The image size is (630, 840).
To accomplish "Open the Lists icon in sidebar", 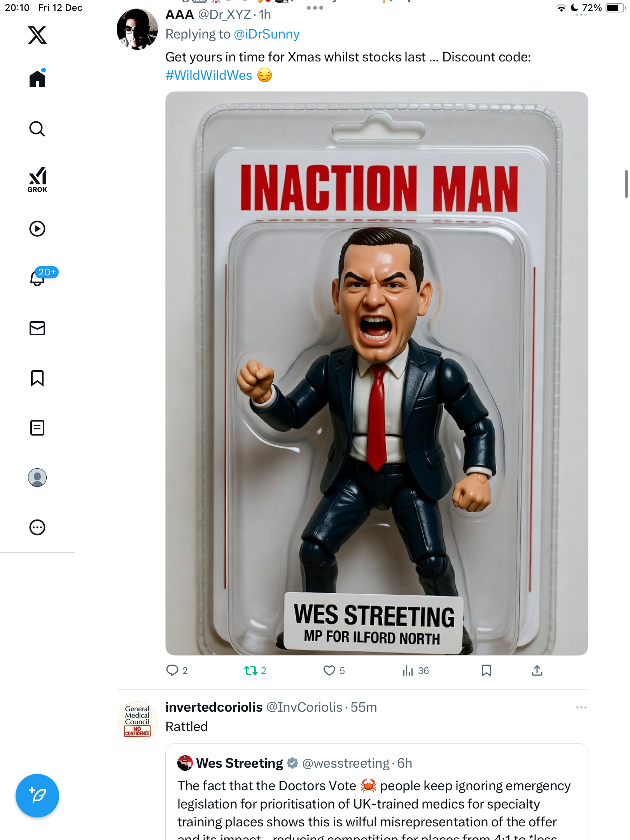I will [x=37, y=428].
